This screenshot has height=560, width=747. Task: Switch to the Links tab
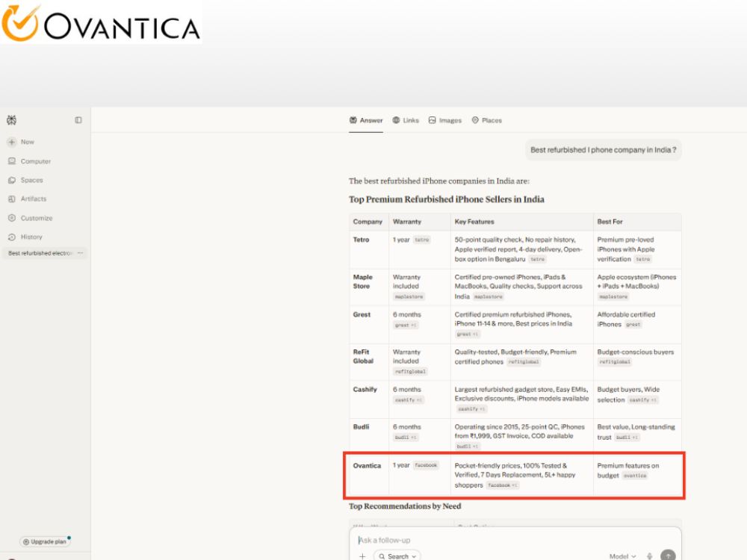coord(406,120)
